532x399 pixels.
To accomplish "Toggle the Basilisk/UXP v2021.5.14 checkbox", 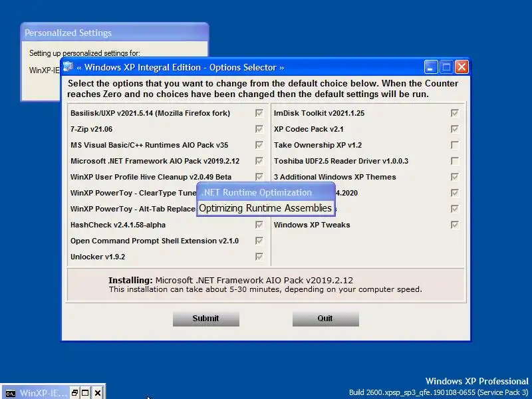I will [259, 113].
